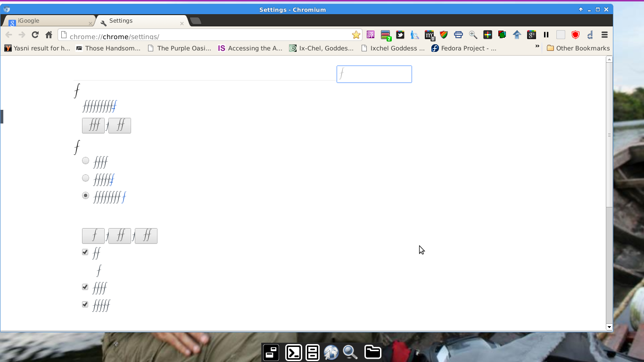This screenshot has height=362, width=644.
Task: Click the blank grey square extension
Action: pos(561,35)
